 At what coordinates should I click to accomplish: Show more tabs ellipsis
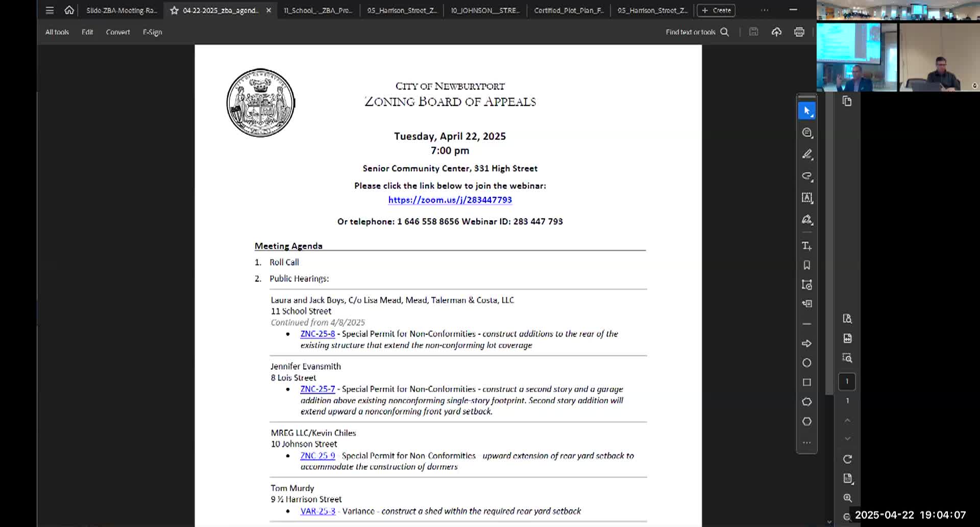(x=764, y=10)
